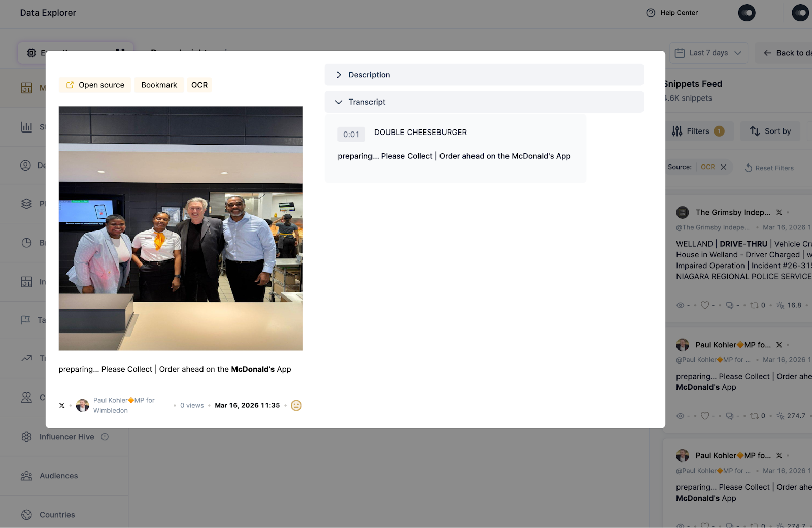Click the Countries globe icon

[26, 515]
